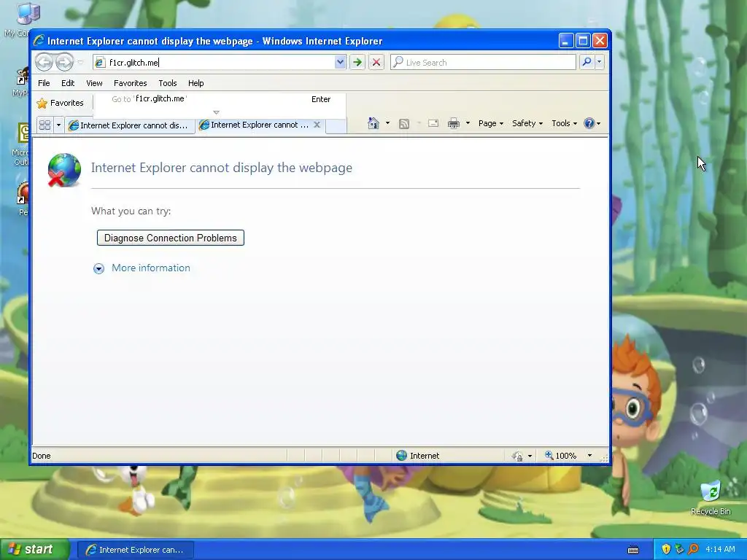The height and width of the screenshot is (560, 747).
Task: Open Quick Tabs grid view icon
Action: [44, 125]
